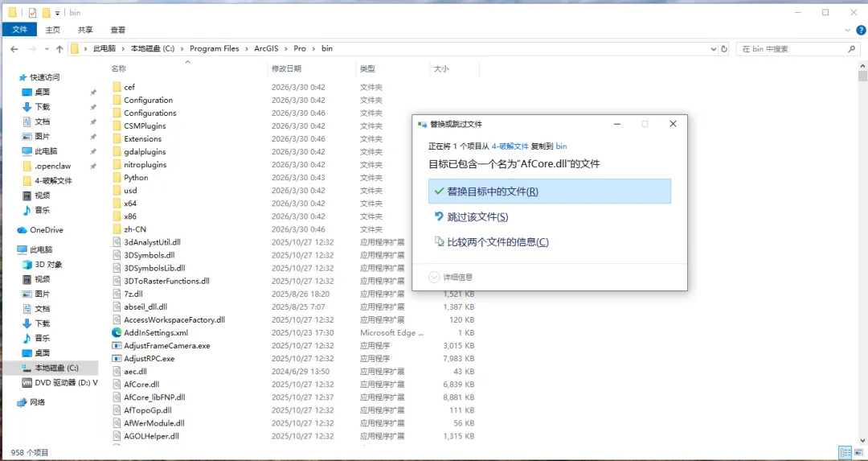The height and width of the screenshot is (461, 868).
Task: Open the File tab menu
Action: (x=20, y=30)
